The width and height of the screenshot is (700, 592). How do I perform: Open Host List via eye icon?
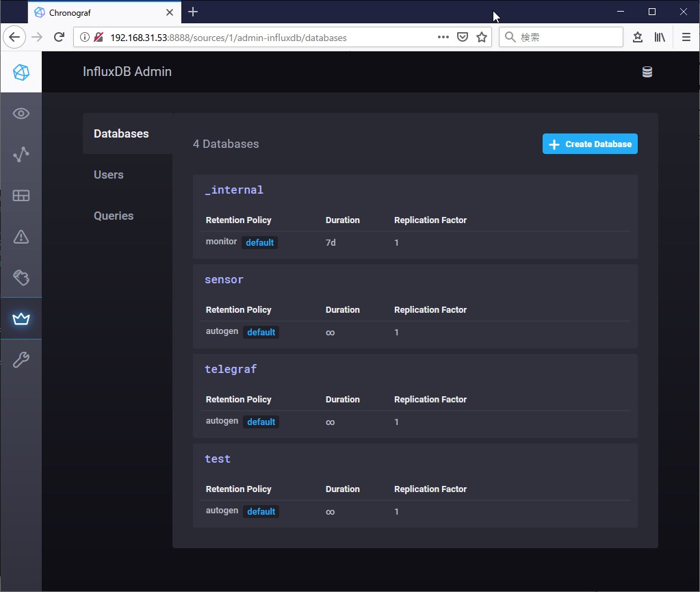(21, 114)
